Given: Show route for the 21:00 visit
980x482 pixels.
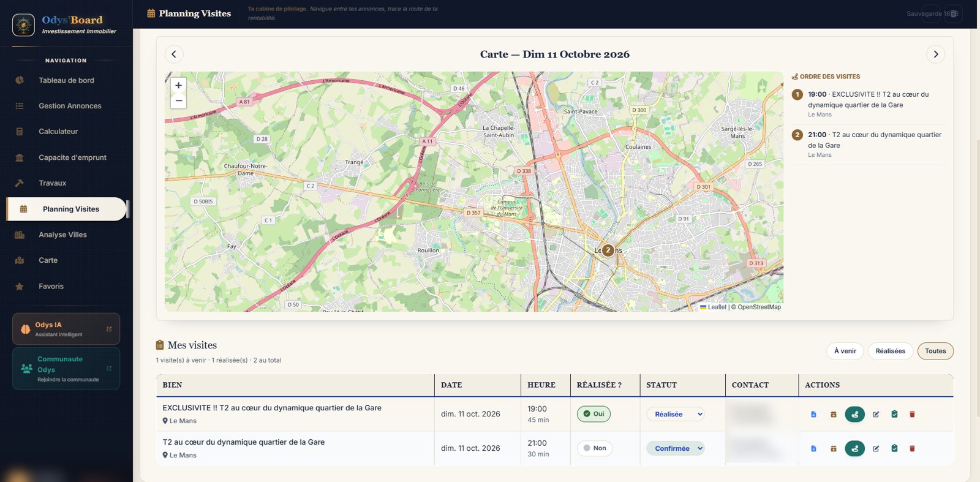Looking at the screenshot, I should point(854,449).
